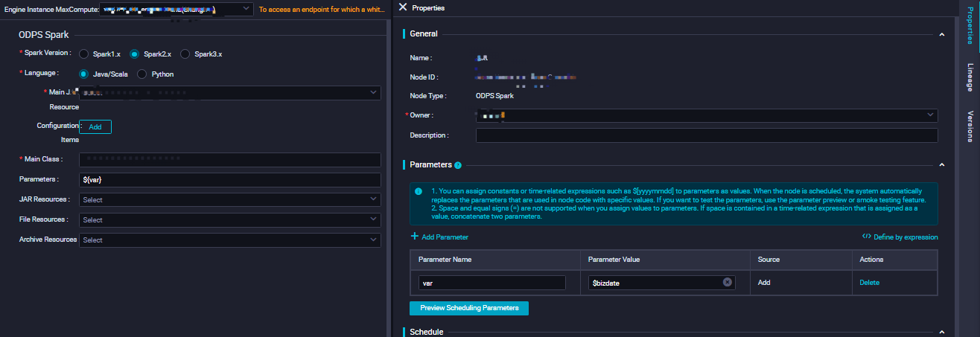Viewport: 980px width, 337px height.
Task: Delete the var parameter row
Action: point(870,283)
